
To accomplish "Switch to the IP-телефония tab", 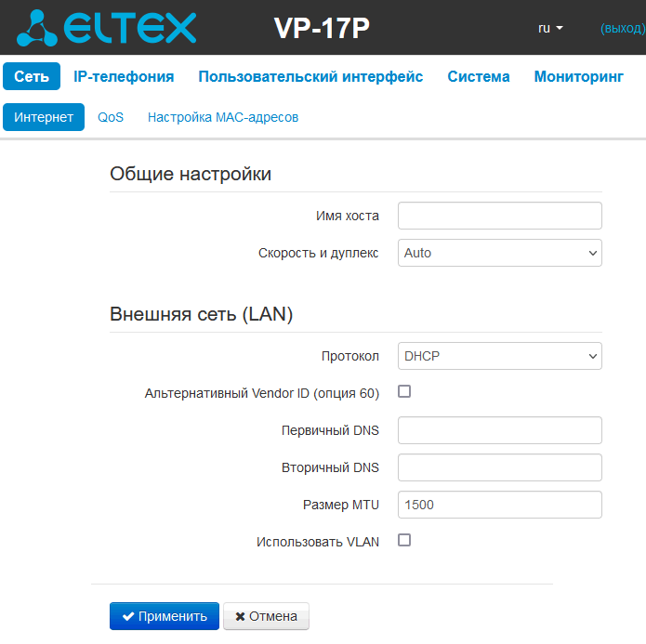I will pyautogui.click(x=124, y=76).
